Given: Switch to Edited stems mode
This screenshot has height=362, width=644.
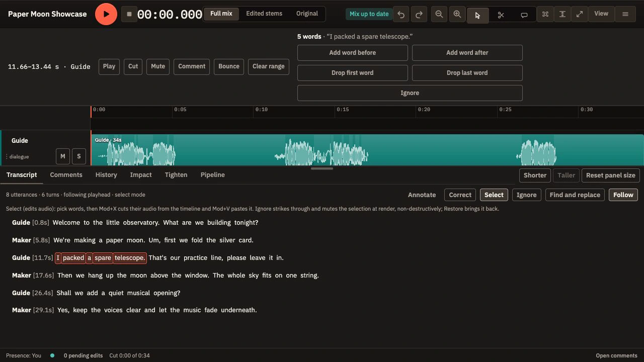Looking at the screenshot, I should (264, 14).
